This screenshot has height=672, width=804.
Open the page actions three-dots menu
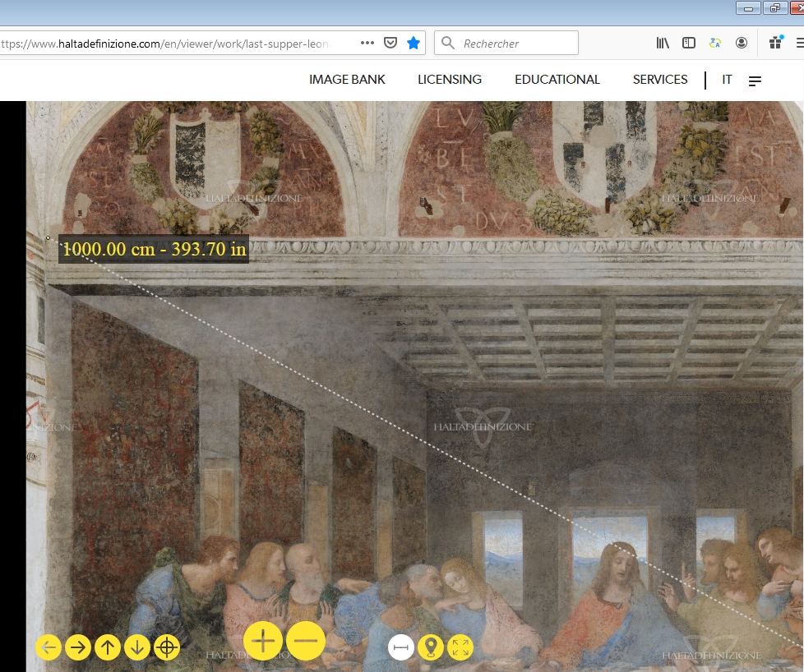click(367, 43)
